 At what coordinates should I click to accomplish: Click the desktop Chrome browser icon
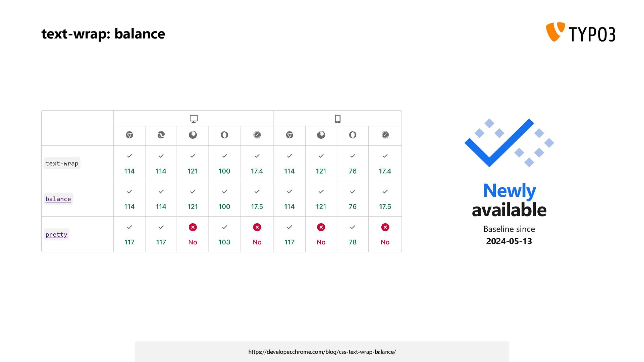point(129,135)
